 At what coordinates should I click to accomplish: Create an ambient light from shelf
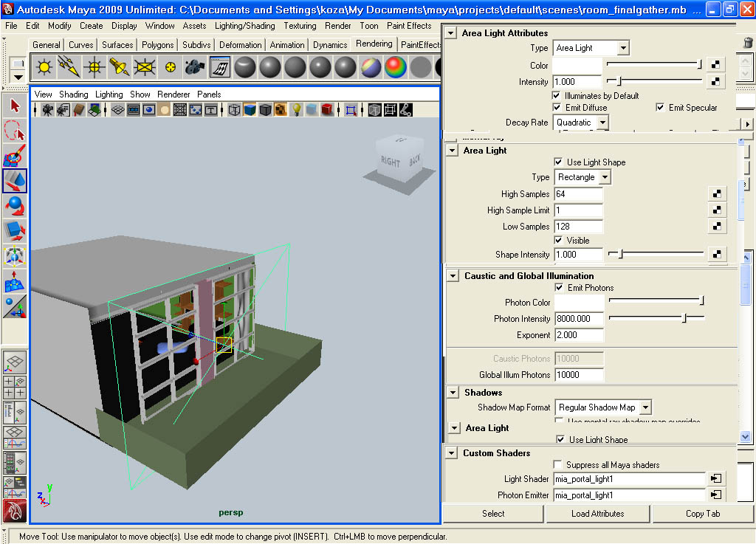point(44,67)
